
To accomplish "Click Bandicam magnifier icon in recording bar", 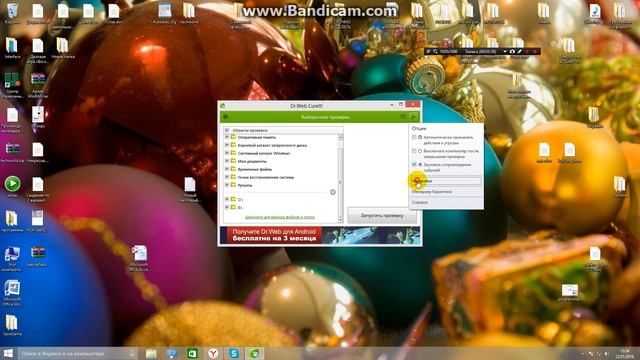I will pyautogui.click(x=436, y=51).
